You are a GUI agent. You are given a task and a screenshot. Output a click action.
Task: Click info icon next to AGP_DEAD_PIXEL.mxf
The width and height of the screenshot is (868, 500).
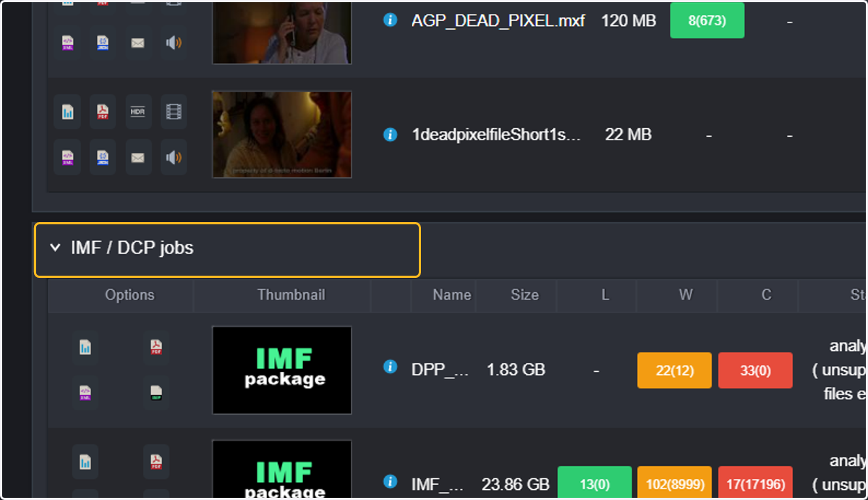(x=391, y=20)
